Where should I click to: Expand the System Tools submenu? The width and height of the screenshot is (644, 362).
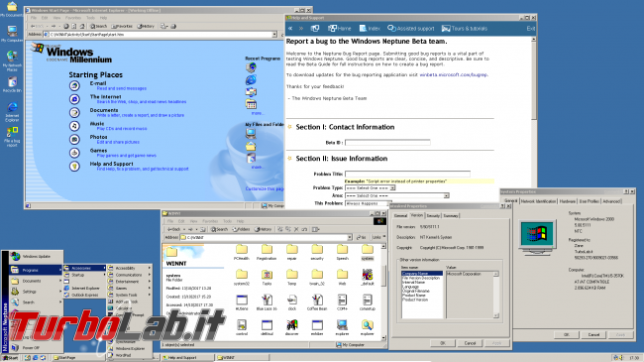click(x=129, y=295)
